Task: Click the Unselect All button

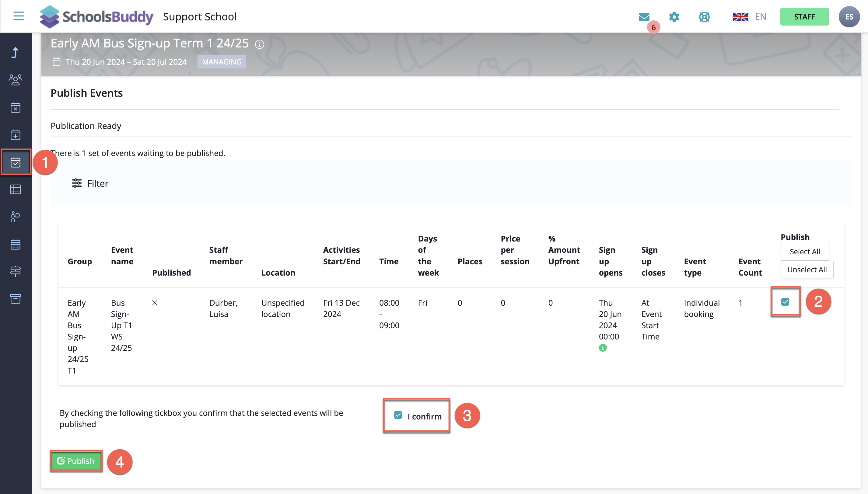Action: tap(807, 270)
